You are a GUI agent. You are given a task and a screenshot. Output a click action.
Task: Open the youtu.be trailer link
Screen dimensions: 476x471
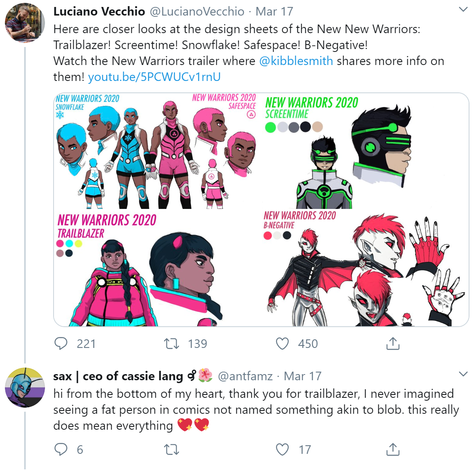click(154, 77)
